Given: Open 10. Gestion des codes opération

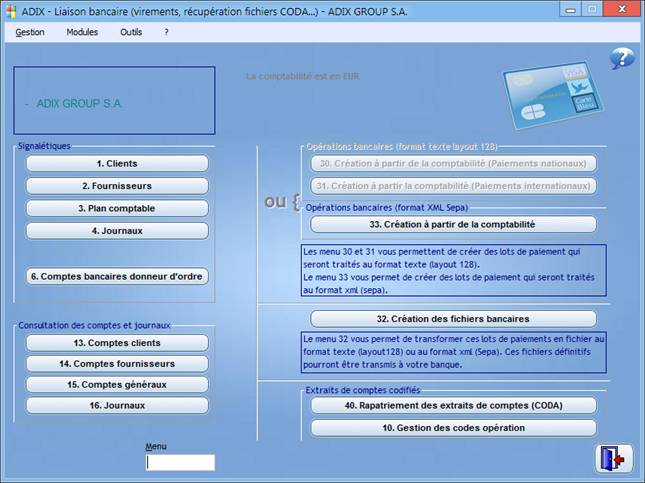Looking at the screenshot, I should (453, 428).
